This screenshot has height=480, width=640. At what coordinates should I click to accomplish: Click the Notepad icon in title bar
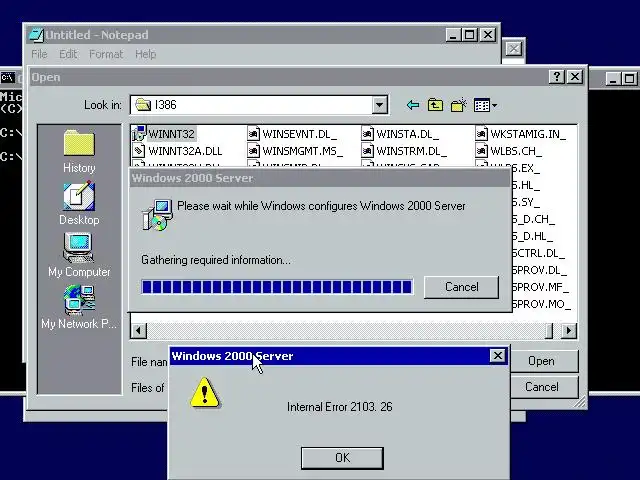tap(36, 35)
